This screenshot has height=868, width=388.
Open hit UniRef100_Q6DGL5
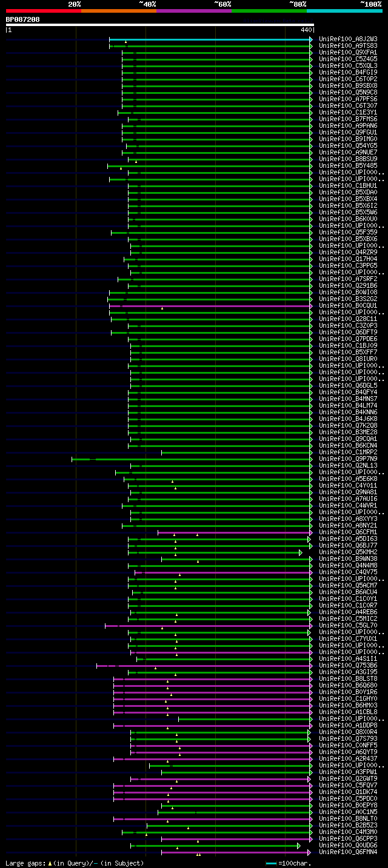(x=348, y=386)
